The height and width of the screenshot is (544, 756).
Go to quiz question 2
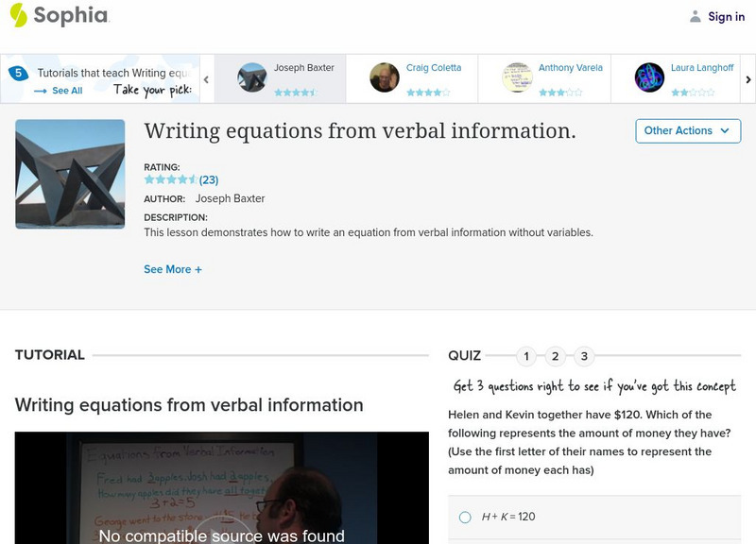click(x=555, y=357)
